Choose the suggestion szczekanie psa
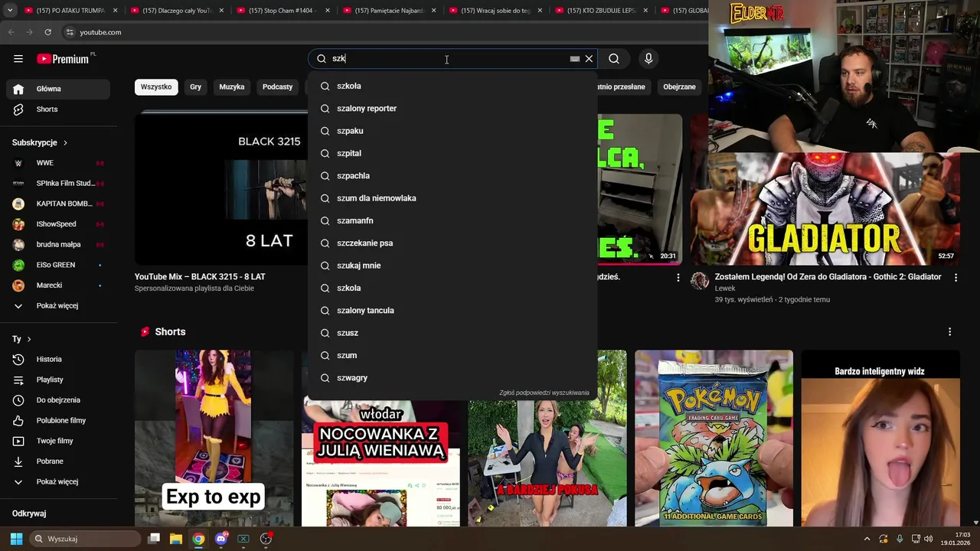980x551 pixels. (x=452, y=243)
